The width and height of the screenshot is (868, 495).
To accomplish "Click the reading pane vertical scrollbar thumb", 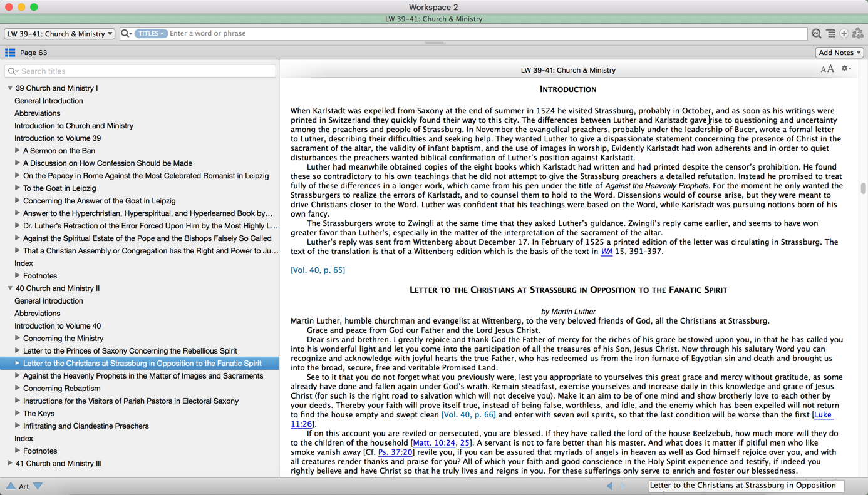I will point(863,188).
